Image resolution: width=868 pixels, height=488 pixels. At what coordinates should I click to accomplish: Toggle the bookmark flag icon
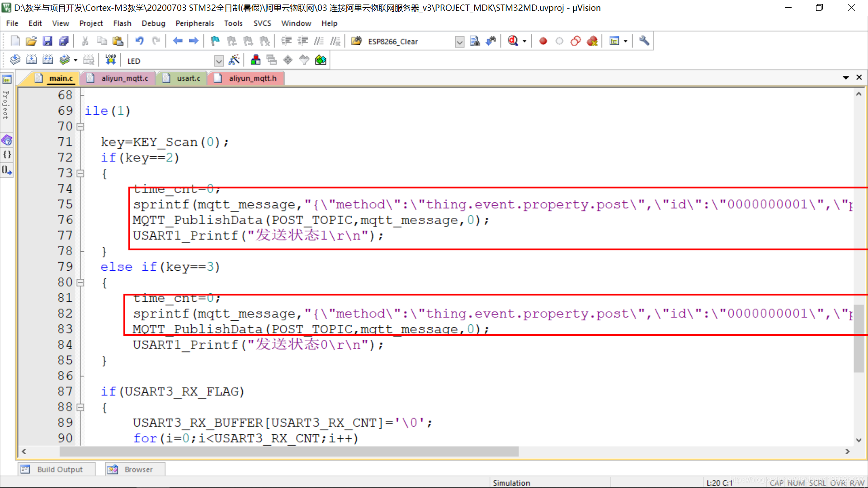coord(215,41)
